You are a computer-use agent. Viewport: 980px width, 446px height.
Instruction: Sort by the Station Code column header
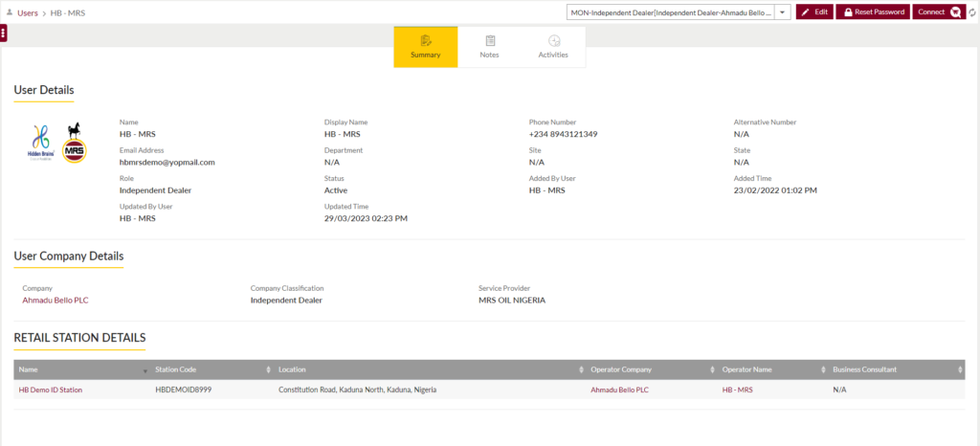[x=212, y=369]
